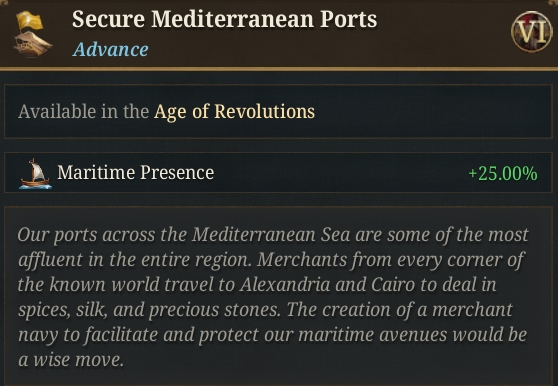Click the gold divider line below the header
Image resolution: width=558 pixels, height=386 pixels.
click(279, 69)
